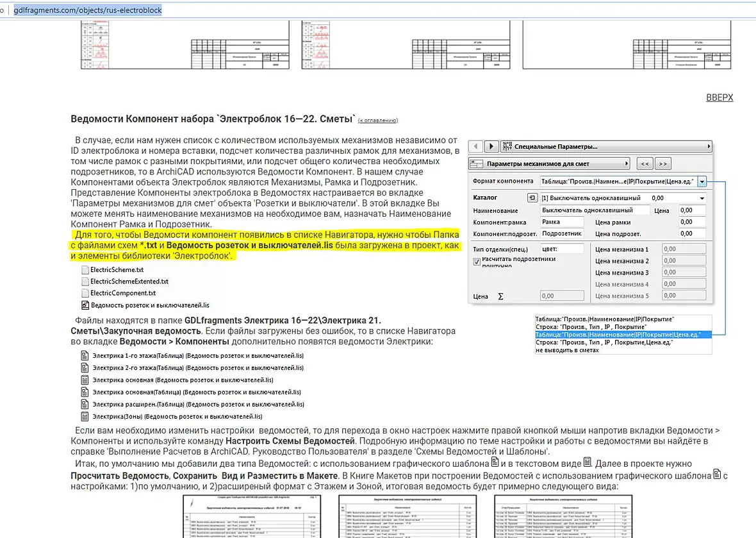
Task: Click the Электрика 1-го этажа(Таблица) schedule icon
Action: pyautogui.click(x=85, y=356)
